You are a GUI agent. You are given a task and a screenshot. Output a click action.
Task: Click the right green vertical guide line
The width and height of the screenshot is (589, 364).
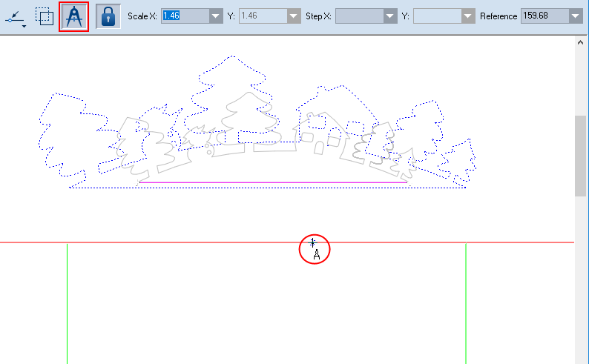(466, 304)
